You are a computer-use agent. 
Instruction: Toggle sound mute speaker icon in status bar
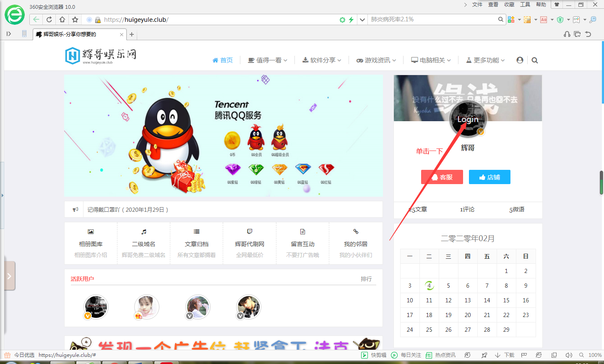pos(569,355)
